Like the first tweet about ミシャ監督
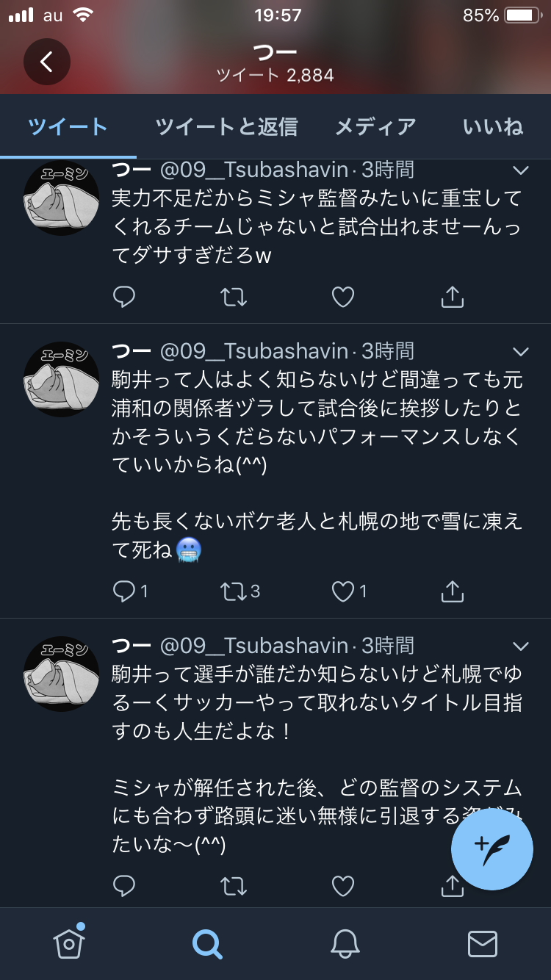 coord(343,297)
